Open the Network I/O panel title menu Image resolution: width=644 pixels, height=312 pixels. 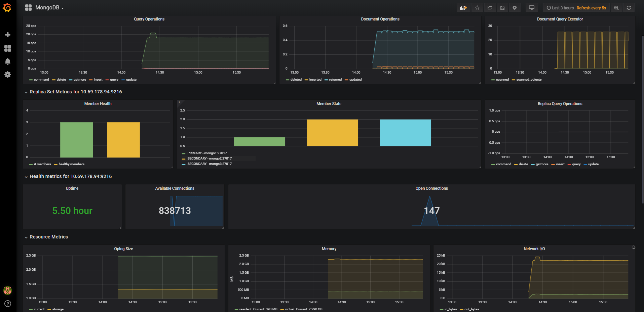tap(534, 249)
